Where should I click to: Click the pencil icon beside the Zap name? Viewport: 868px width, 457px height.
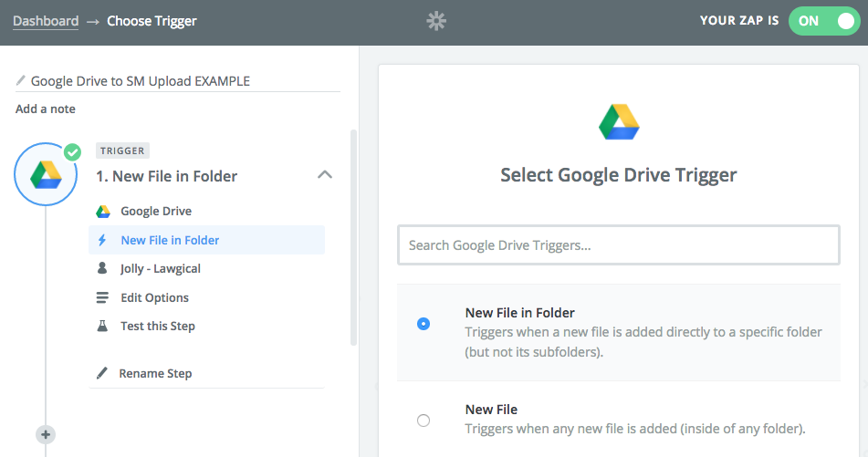(x=21, y=81)
